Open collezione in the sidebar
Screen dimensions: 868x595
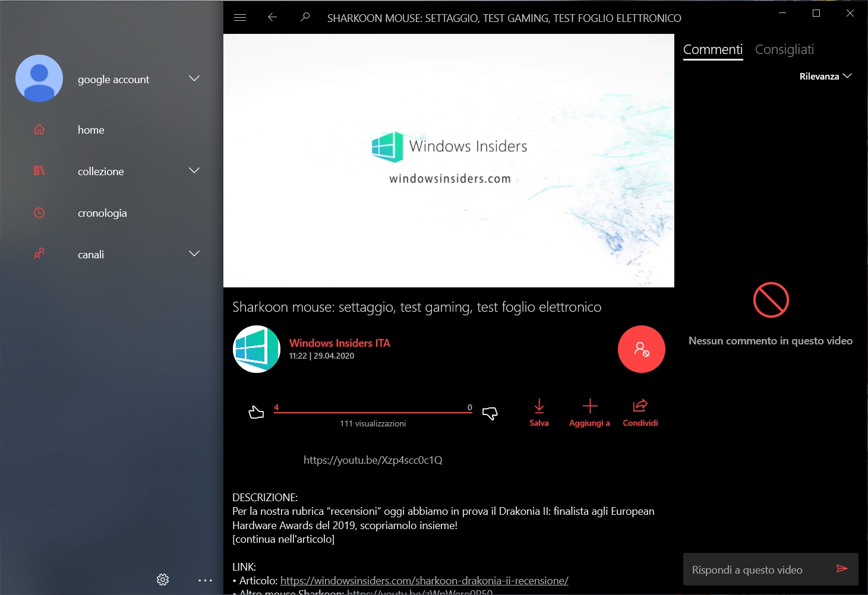coord(101,172)
